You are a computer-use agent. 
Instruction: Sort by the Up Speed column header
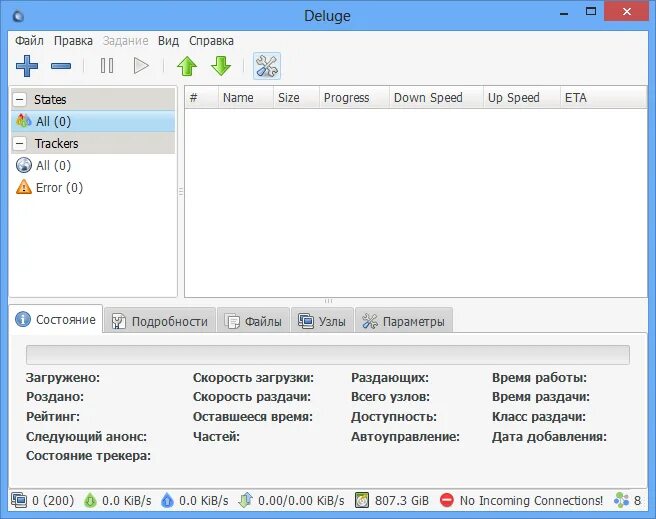click(x=522, y=97)
